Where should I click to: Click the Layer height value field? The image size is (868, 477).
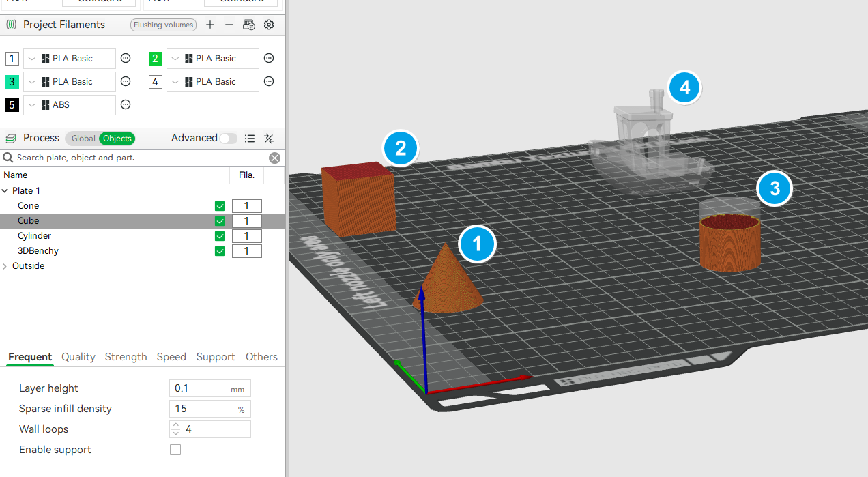click(x=210, y=388)
